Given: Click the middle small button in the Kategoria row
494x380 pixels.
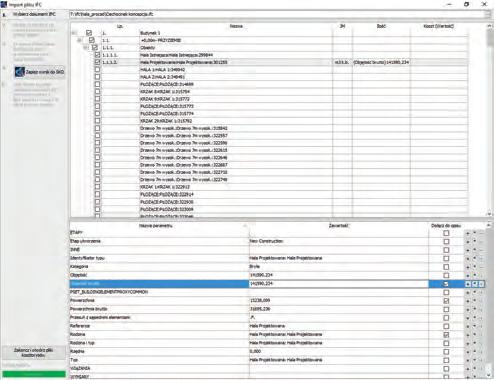Looking at the screenshot, I should point(475,267).
